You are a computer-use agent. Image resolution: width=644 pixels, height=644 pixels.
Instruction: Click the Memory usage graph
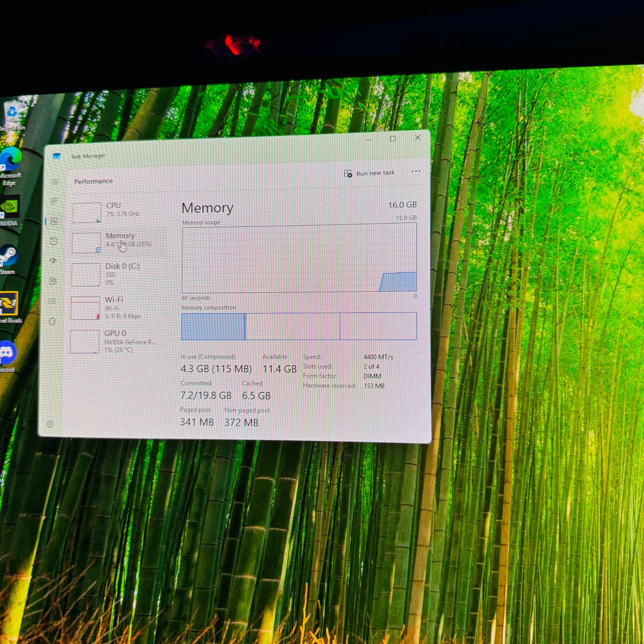pyautogui.click(x=299, y=258)
